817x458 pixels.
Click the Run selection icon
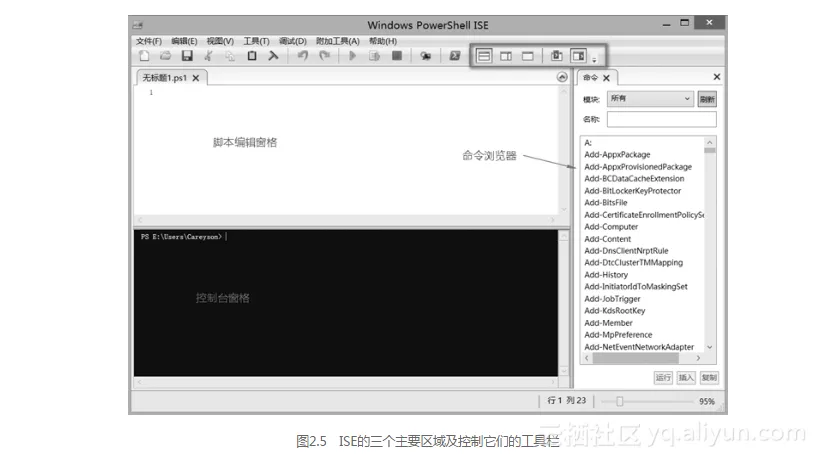(x=374, y=56)
